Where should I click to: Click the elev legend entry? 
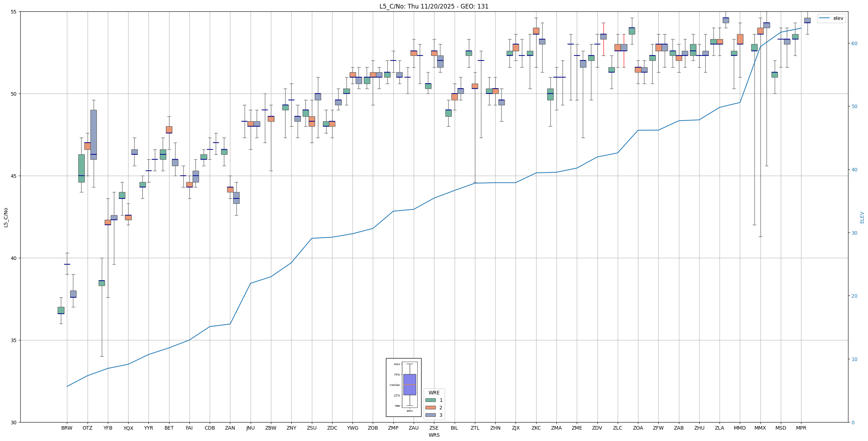pos(838,18)
